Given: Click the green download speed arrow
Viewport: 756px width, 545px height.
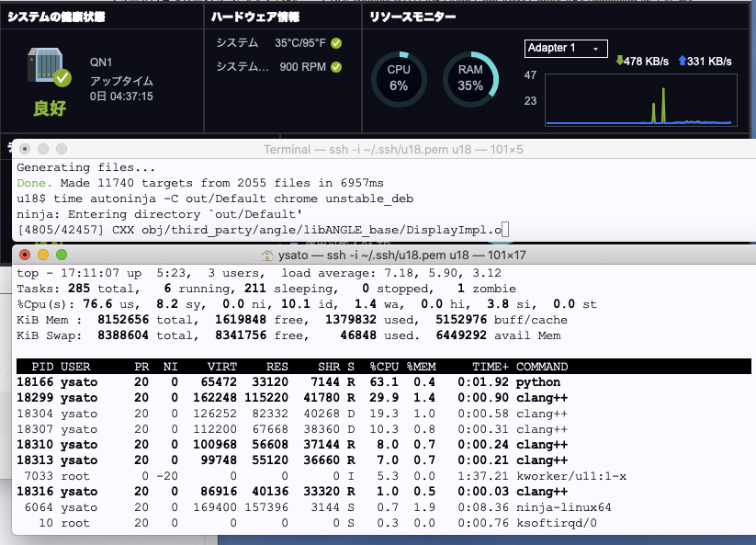Looking at the screenshot, I should click(x=618, y=61).
